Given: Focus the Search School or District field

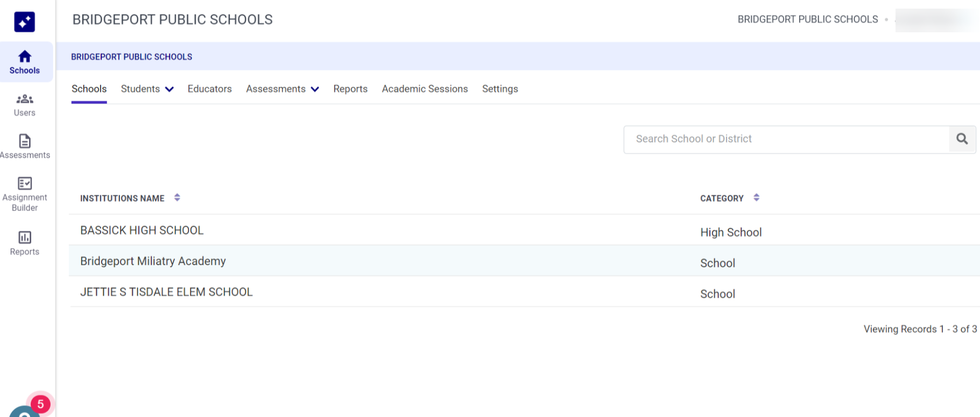Looking at the screenshot, I should 786,139.
